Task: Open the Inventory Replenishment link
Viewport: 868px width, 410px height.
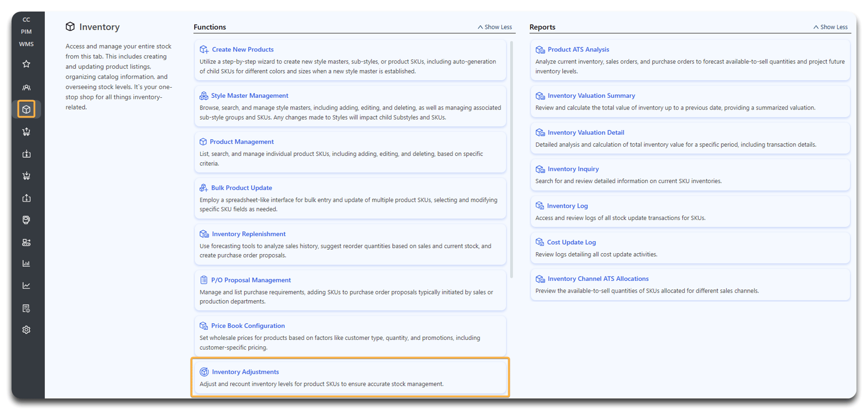Action: pyautogui.click(x=249, y=234)
